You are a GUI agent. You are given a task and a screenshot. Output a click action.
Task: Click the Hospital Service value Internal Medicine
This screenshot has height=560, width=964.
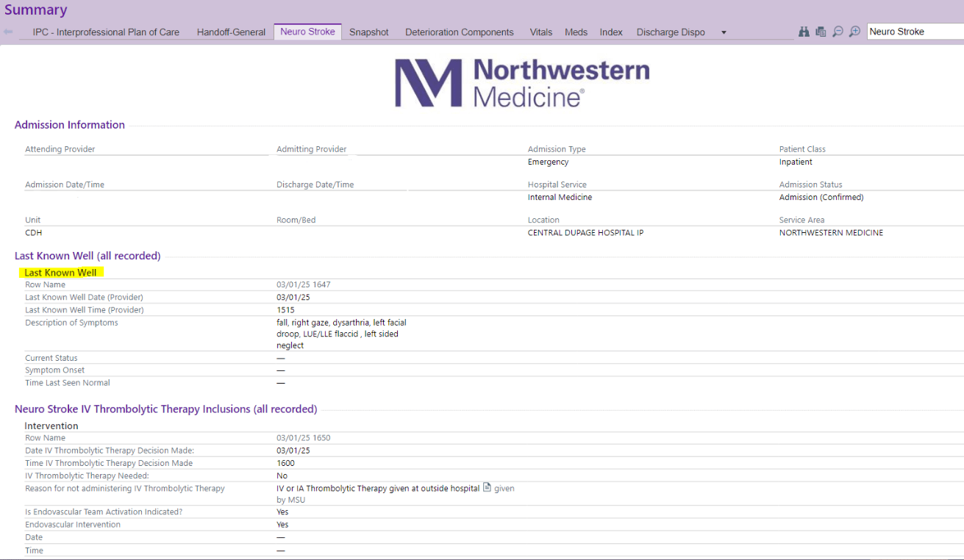point(560,197)
